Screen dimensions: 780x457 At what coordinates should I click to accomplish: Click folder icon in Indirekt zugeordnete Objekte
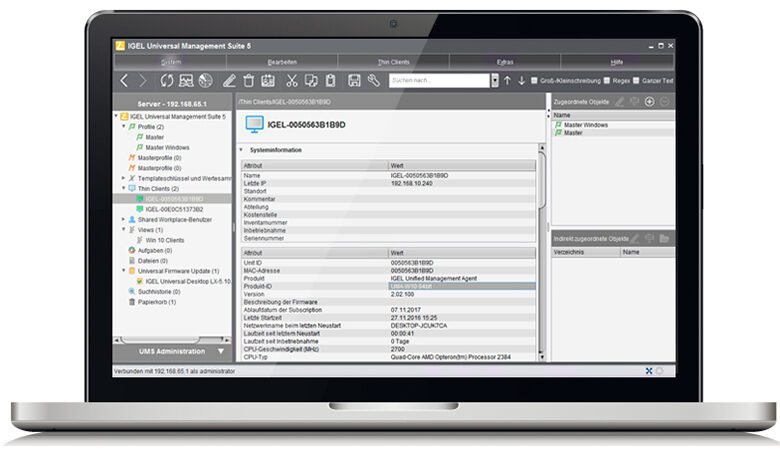(x=664, y=239)
